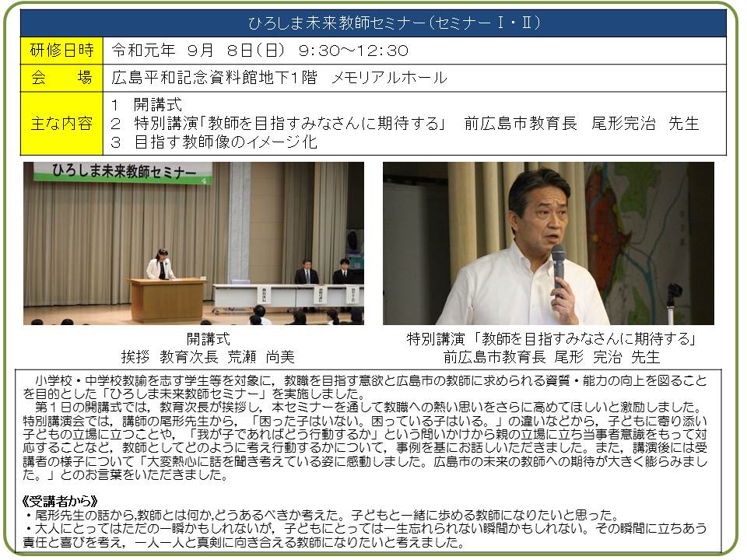Click the blue title banner ひろしま未来教師セミナー
The width and height of the screenshot is (747, 560).
pos(373,23)
